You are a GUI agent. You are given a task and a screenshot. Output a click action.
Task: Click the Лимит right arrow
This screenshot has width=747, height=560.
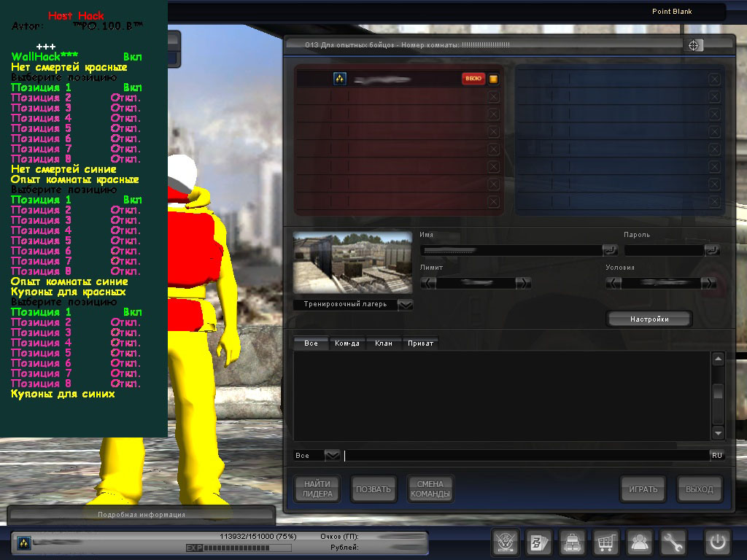tap(522, 284)
